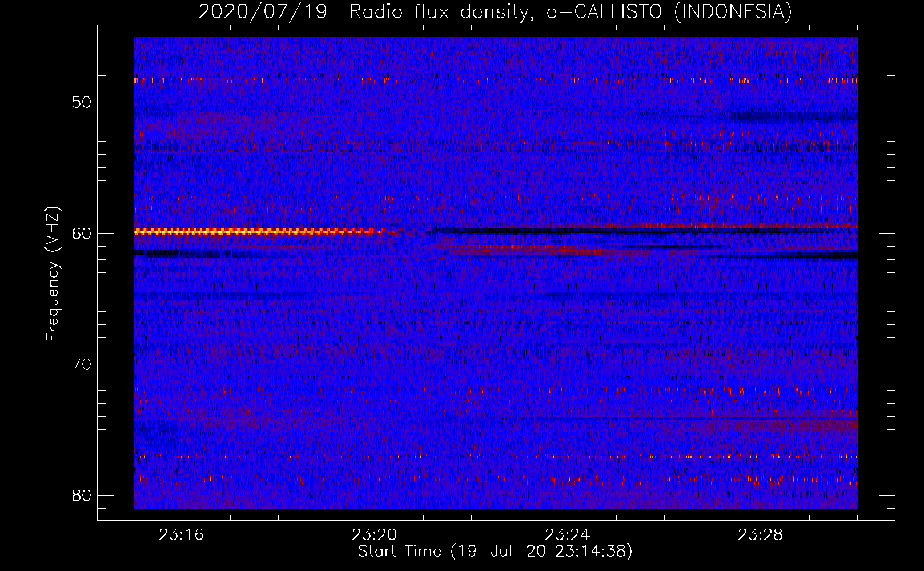Click the 60 frequency tick label
This screenshot has height=571, width=924.
[x=82, y=234]
